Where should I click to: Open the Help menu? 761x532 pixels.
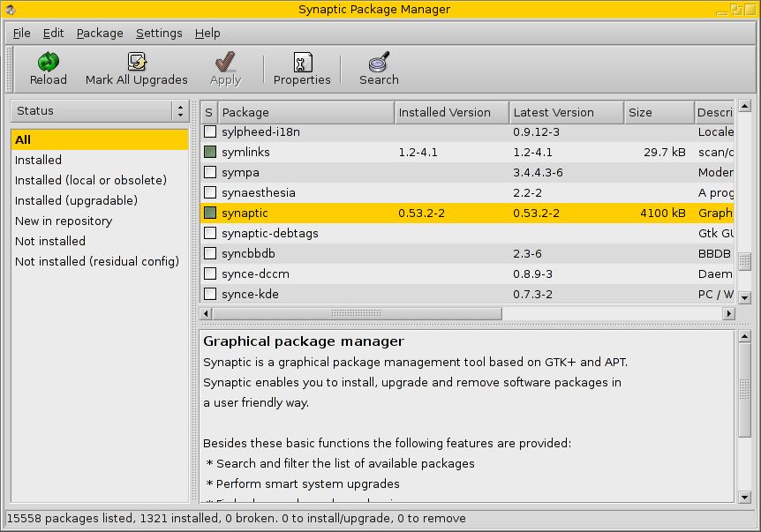[x=207, y=33]
